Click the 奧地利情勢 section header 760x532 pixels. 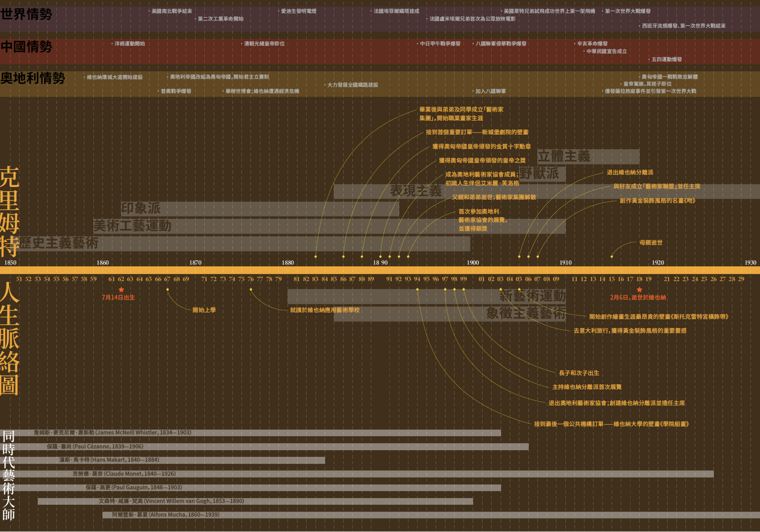(33, 78)
